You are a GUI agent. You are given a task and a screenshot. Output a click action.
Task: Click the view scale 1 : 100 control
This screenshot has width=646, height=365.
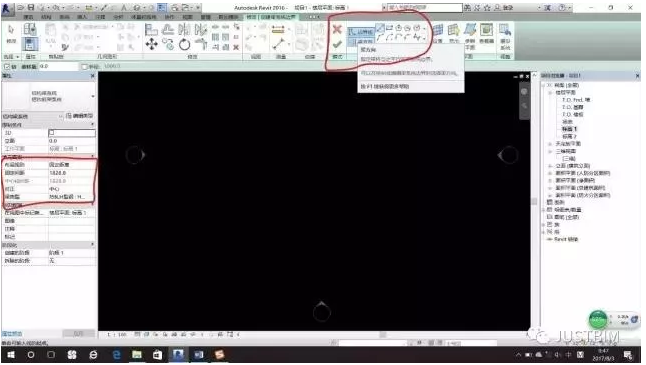(x=117, y=335)
